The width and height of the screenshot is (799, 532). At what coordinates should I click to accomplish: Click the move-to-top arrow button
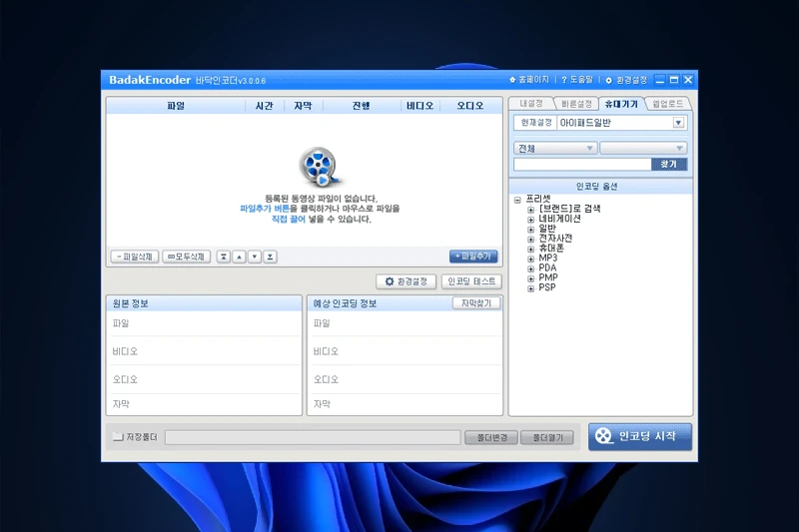(x=224, y=257)
